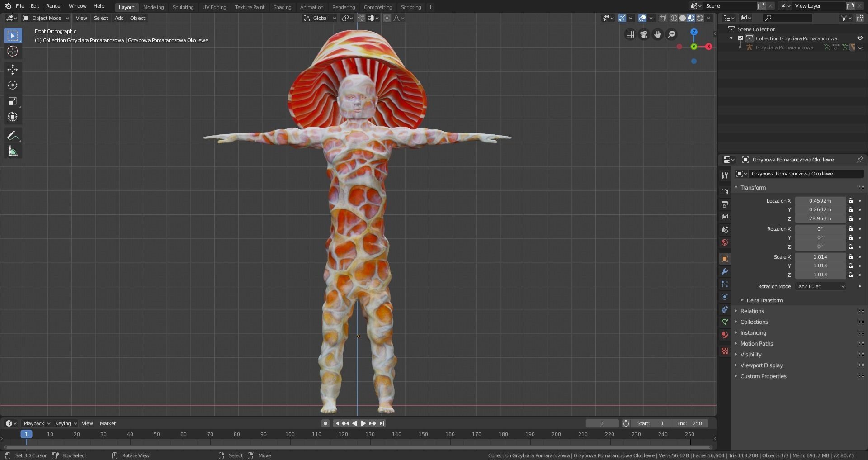Click the Location Z value field
Image resolution: width=868 pixels, height=460 pixels.
point(820,218)
